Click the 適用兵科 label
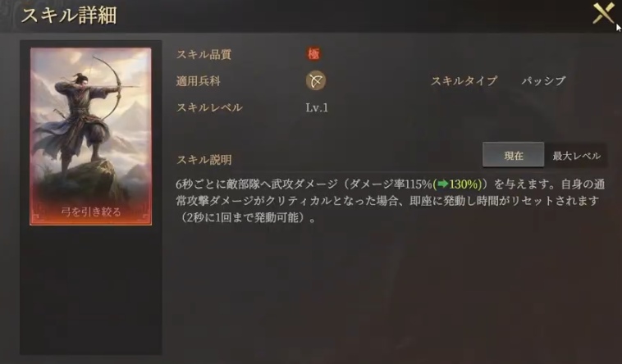 point(198,81)
